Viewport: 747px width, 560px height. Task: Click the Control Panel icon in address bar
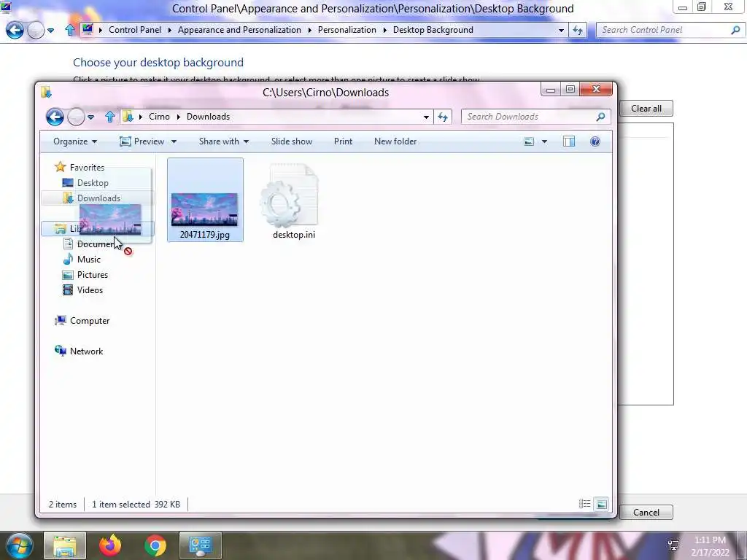pos(88,29)
